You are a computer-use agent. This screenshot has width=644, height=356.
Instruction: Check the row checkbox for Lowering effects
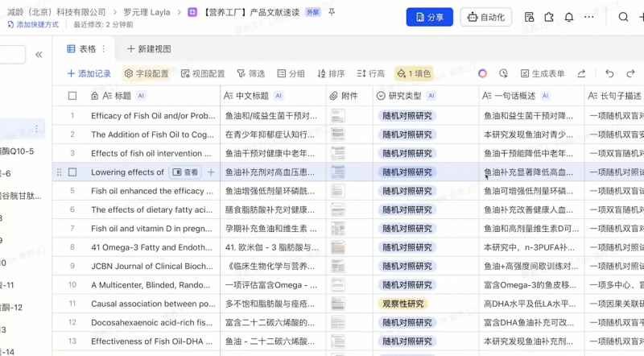pyautogui.click(x=72, y=172)
